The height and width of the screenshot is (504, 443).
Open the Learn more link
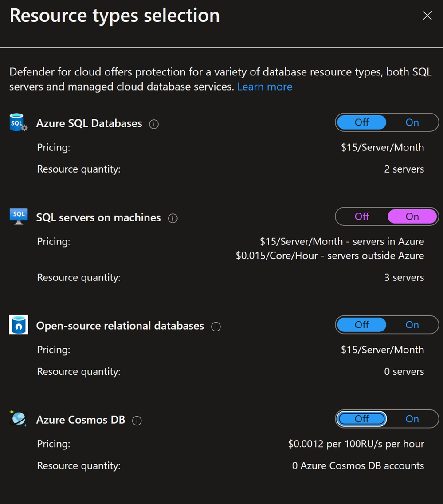pos(265,87)
